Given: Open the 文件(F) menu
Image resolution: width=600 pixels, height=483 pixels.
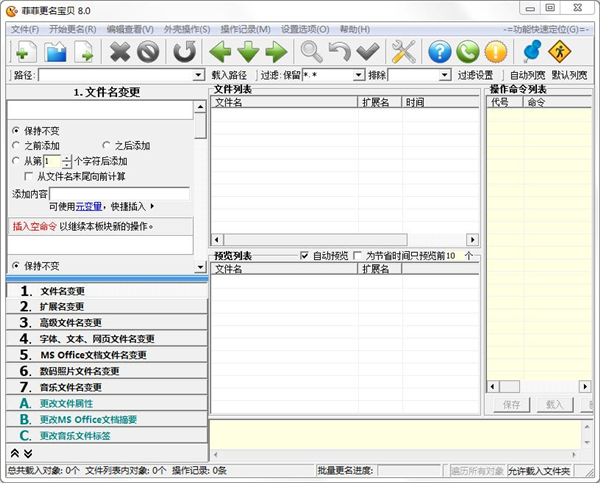Looking at the screenshot, I should [24, 29].
